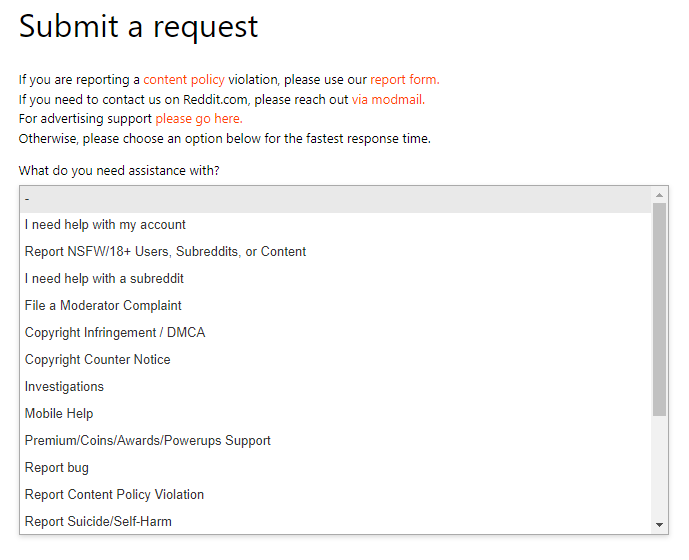
Task: Click the report form link
Action: pos(404,80)
